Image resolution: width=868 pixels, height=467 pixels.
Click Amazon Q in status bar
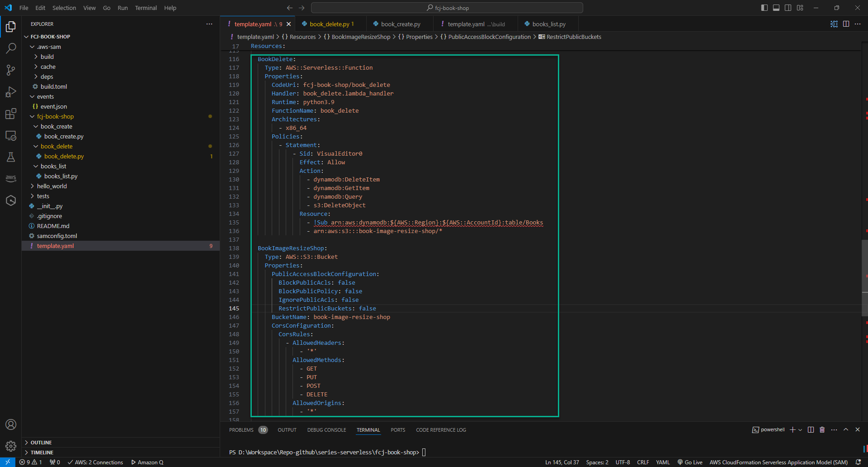coord(147,462)
